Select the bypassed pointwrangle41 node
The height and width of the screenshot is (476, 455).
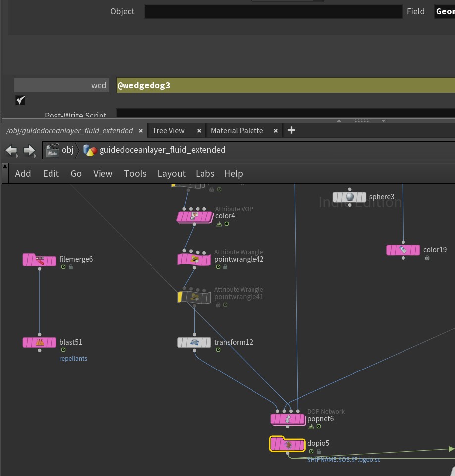(x=194, y=297)
